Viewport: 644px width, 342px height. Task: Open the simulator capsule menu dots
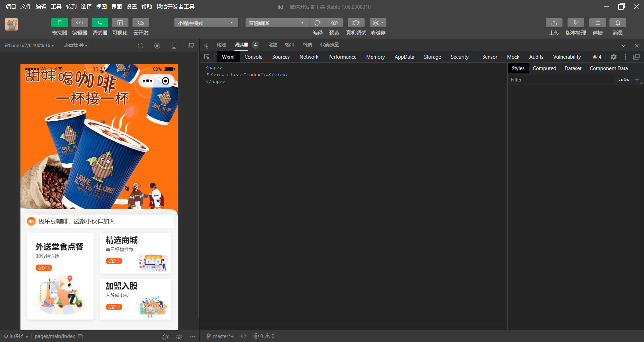[148, 81]
